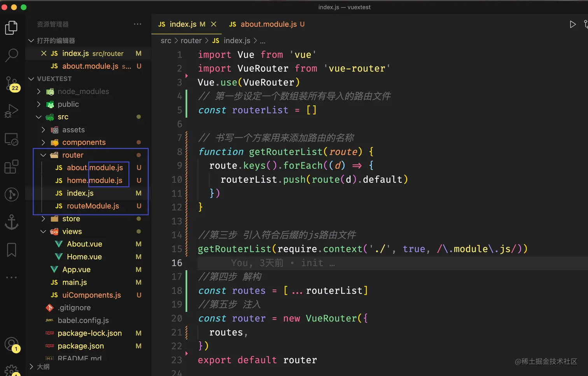Place cursor on 'export default router' line

257,360
